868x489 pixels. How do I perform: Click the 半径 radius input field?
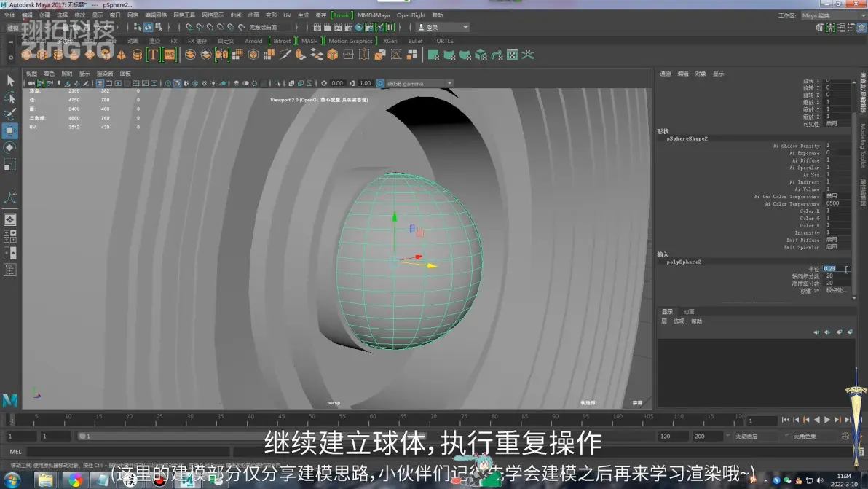[x=837, y=269]
